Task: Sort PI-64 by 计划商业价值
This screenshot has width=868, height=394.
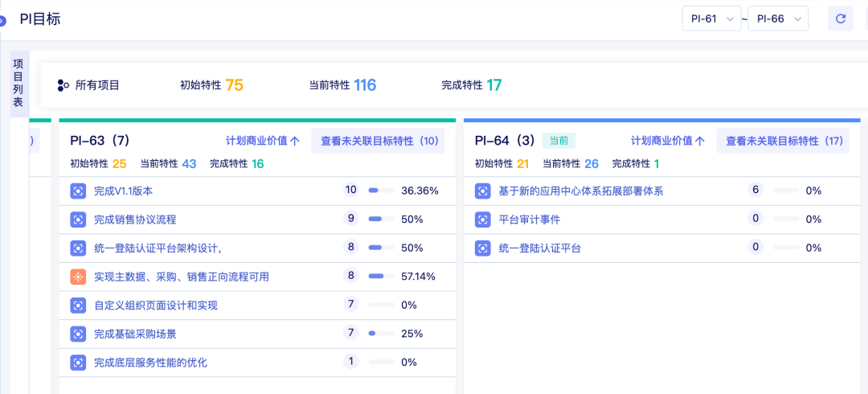Action: tap(667, 141)
